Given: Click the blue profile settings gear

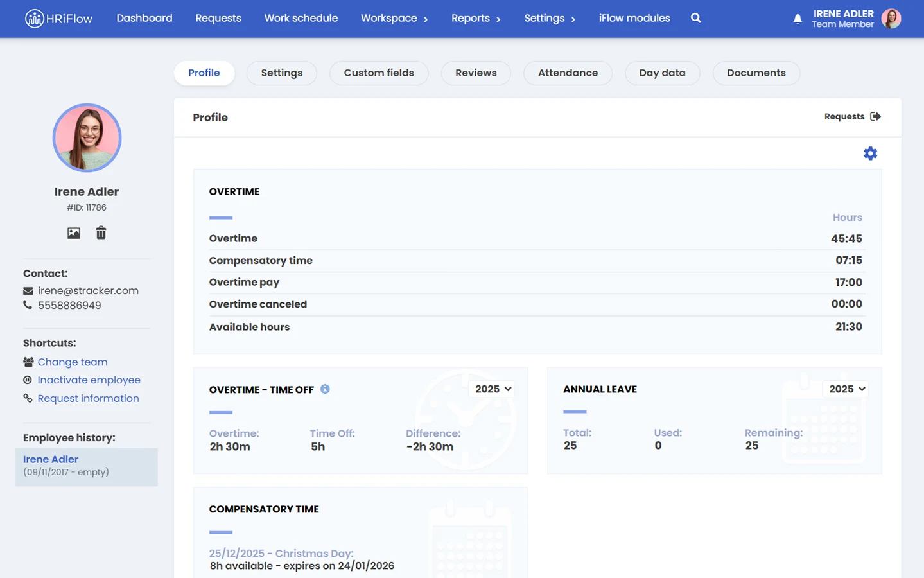Looking at the screenshot, I should (870, 153).
